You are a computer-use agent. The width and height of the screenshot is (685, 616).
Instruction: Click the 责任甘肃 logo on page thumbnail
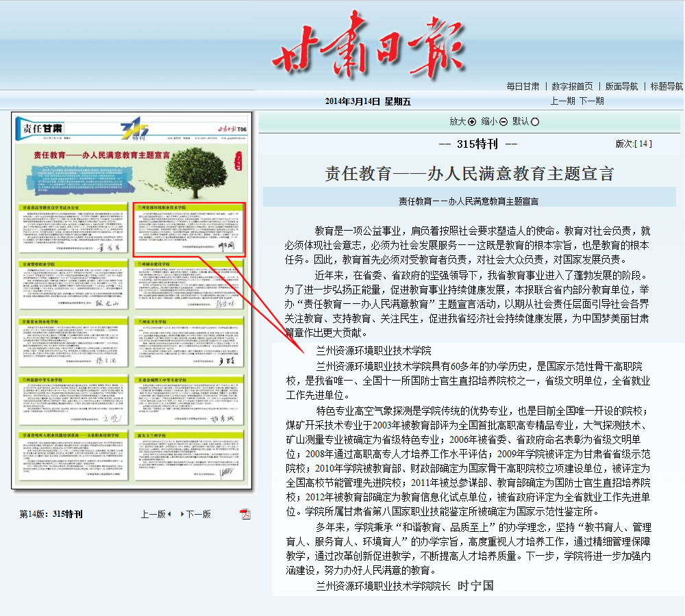pyautogui.click(x=40, y=129)
